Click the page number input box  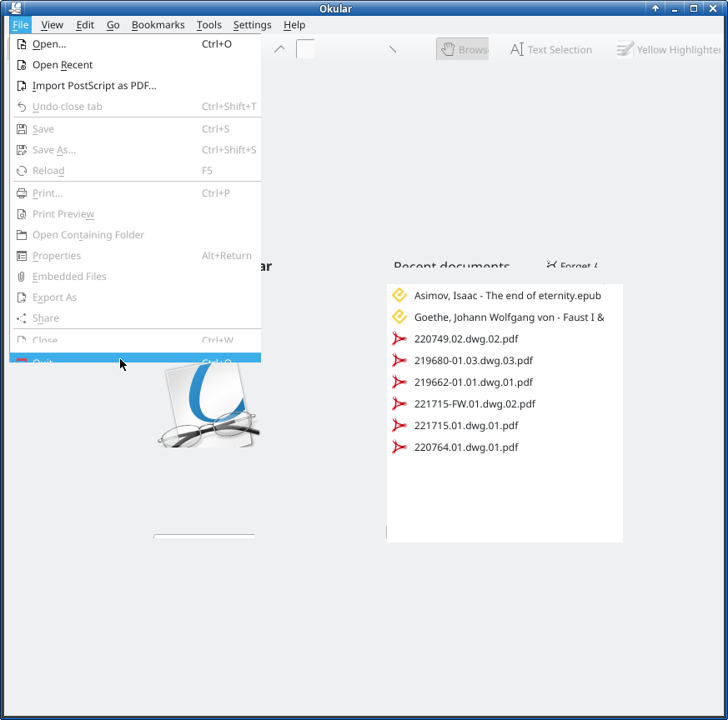point(306,49)
